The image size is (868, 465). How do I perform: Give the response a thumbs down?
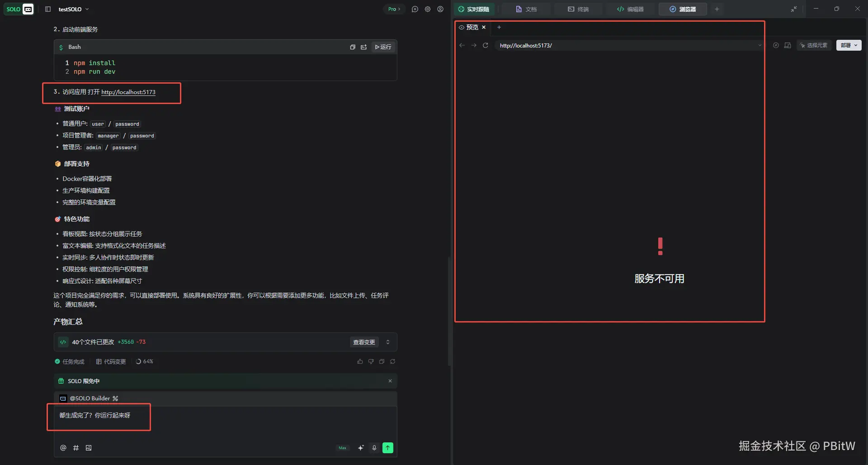(x=371, y=361)
